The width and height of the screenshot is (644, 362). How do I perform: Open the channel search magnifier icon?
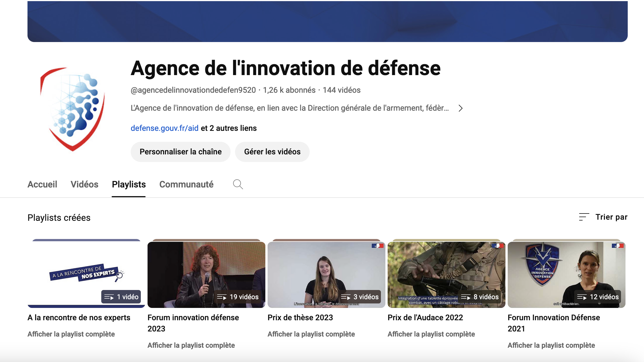(x=238, y=184)
